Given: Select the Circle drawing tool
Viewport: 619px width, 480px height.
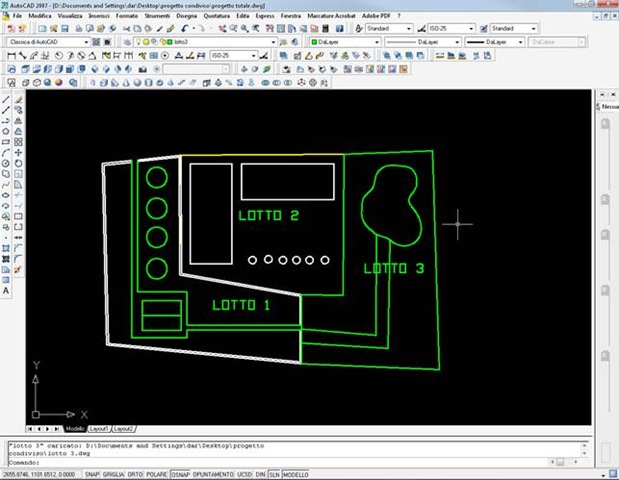Looking at the screenshot, I should pyautogui.click(x=6, y=163).
